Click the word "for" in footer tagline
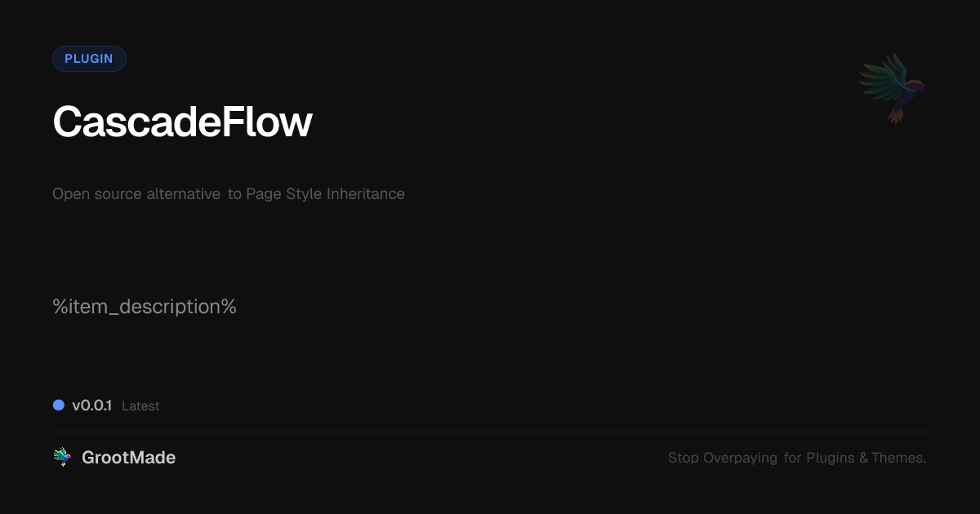Screen dimensions: 980x514 pyautogui.click(x=793, y=459)
